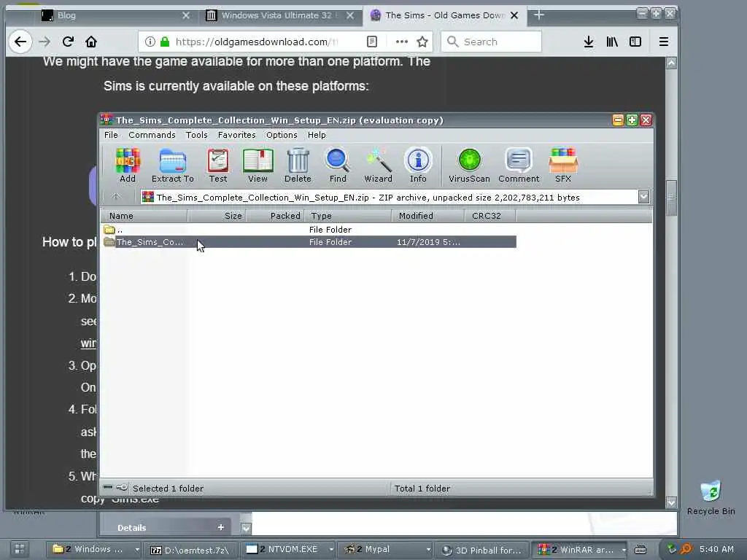Open the WinRAR File menu
This screenshot has height=560, width=747.
pyautogui.click(x=111, y=135)
